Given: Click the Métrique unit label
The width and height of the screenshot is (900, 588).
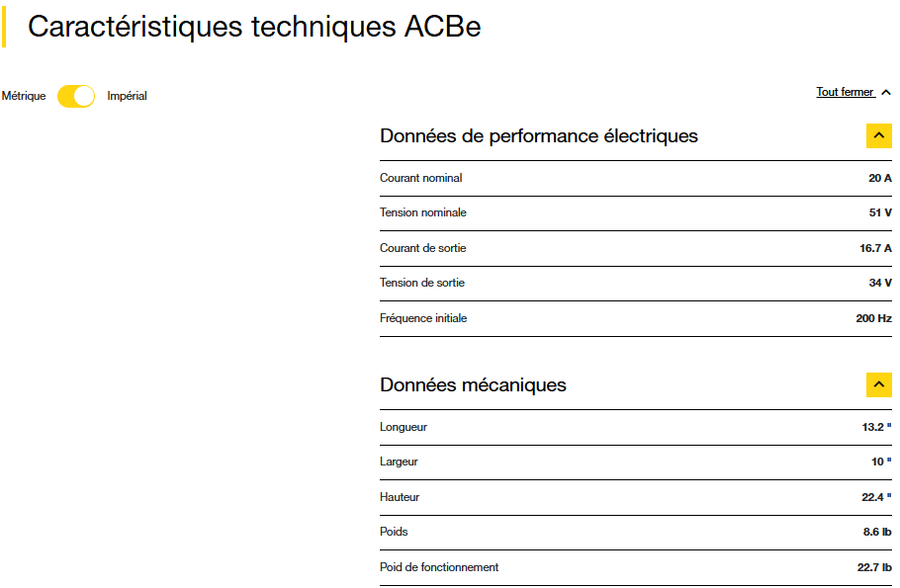Looking at the screenshot, I should tap(24, 96).
